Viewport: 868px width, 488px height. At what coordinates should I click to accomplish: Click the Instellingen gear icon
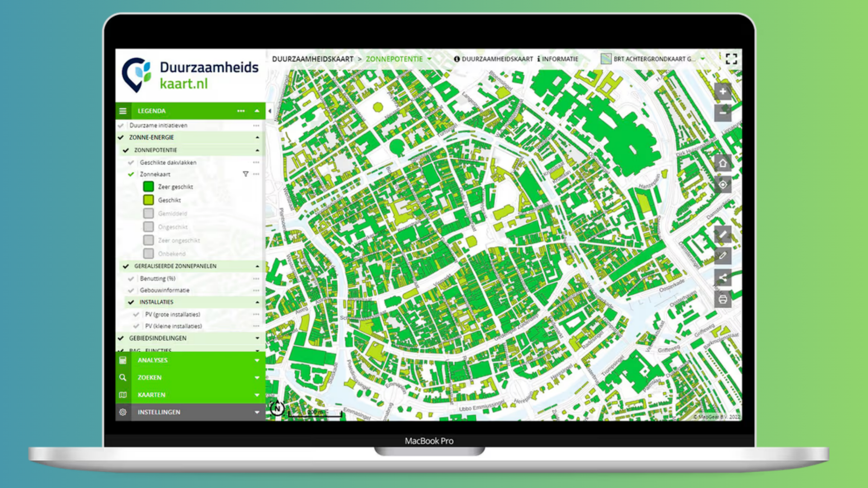click(123, 412)
